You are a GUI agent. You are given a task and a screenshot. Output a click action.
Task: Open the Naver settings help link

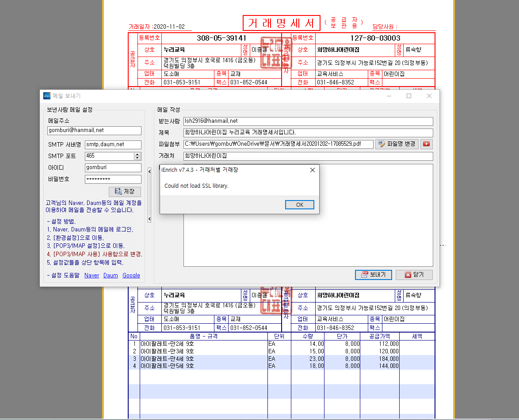pos(92,275)
